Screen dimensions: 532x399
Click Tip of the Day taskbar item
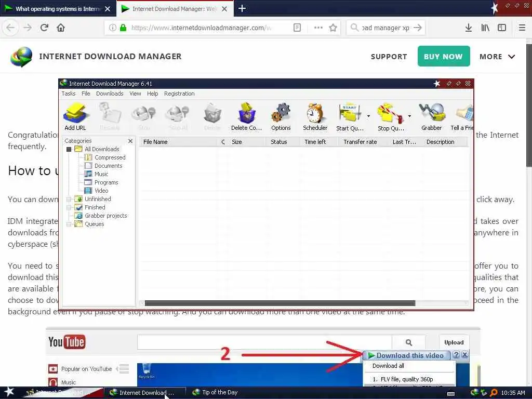tap(215, 393)
